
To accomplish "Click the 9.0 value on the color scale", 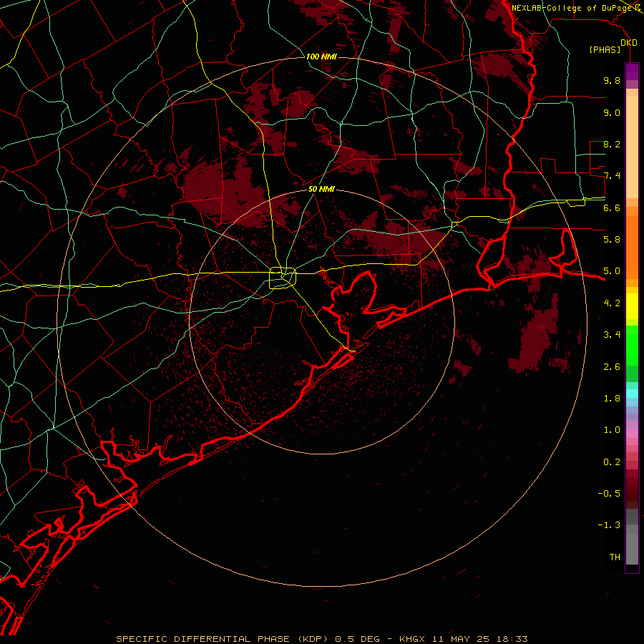I will point(612,112).
